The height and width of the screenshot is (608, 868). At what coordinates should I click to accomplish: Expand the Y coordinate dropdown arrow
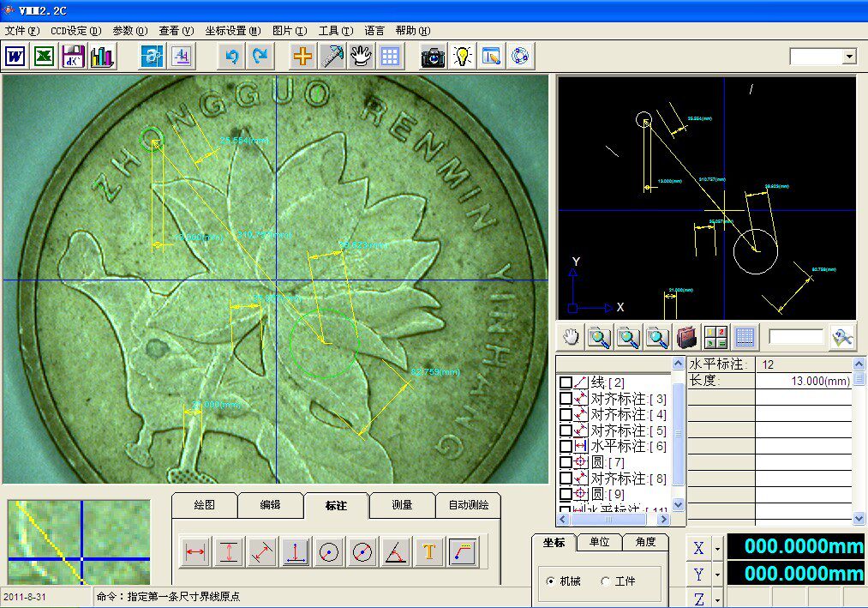pos(717,575)
